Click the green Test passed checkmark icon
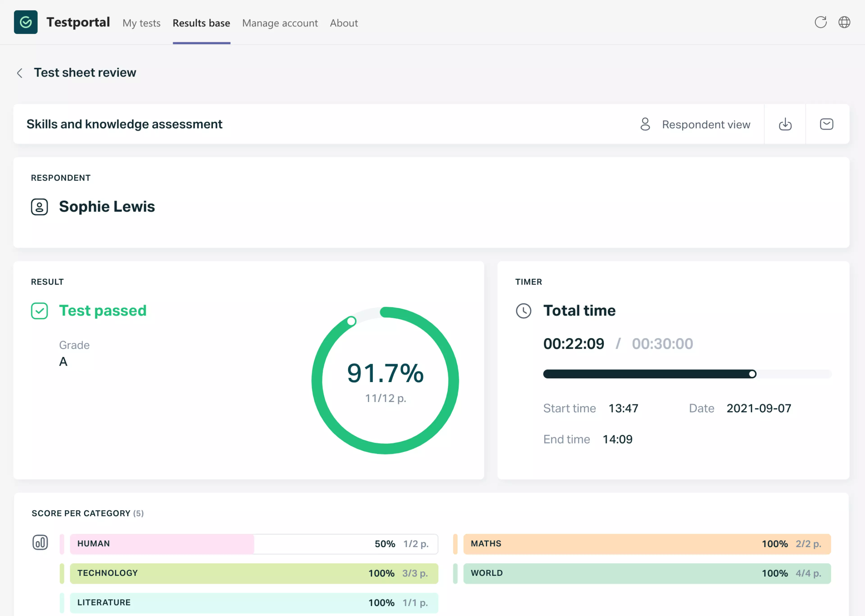 (x=39, y=310)
